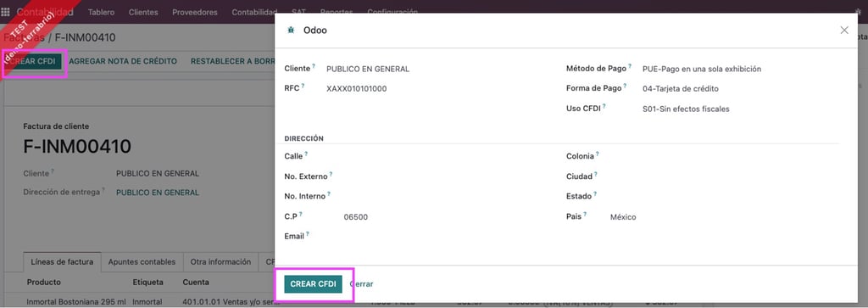The image size is (868, 308).
Task: Open the apps grid menu icon
Action: (x=6, y=12)
